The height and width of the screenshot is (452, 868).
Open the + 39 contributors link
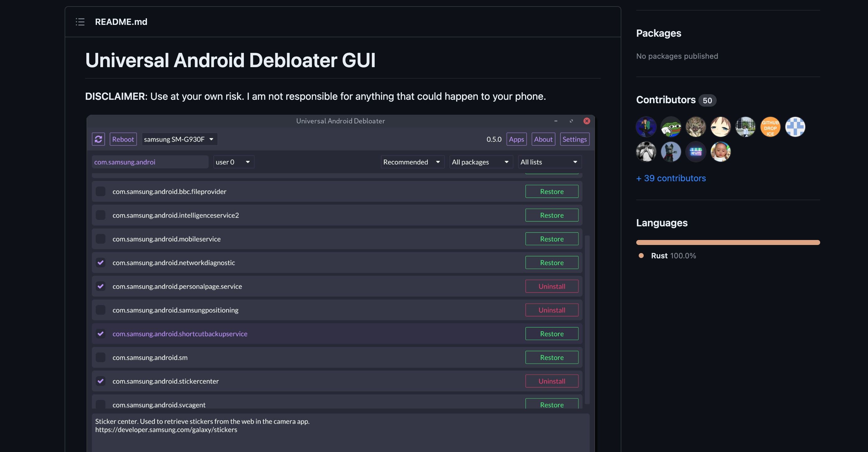click(671, 178)
